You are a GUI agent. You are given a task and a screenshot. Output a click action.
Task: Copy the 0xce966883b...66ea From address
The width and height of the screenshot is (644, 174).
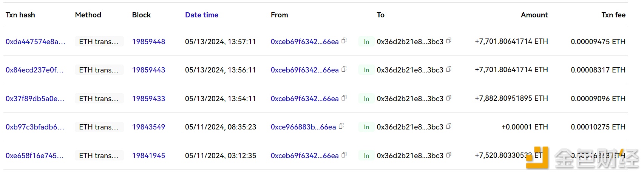coord(341,126)
